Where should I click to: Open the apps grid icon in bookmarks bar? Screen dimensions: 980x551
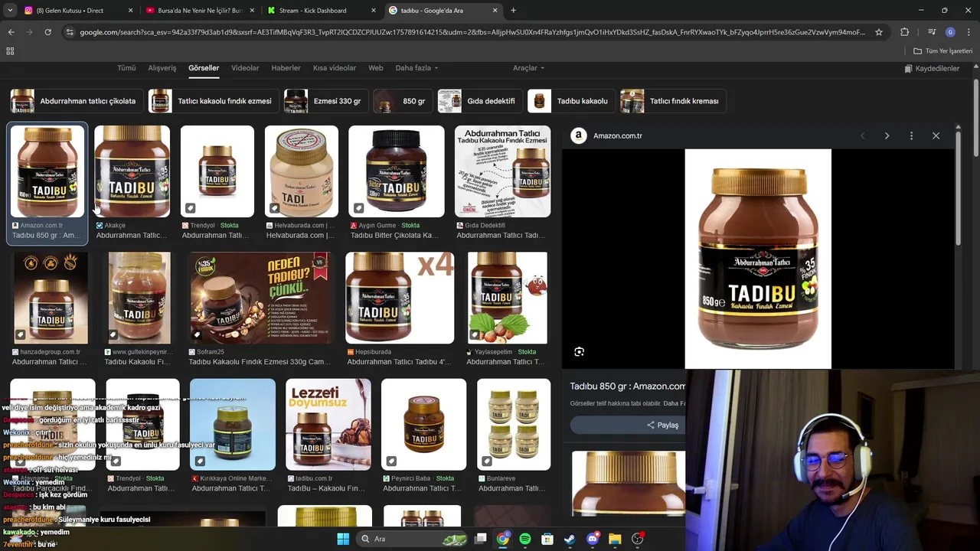pos(10,51)
